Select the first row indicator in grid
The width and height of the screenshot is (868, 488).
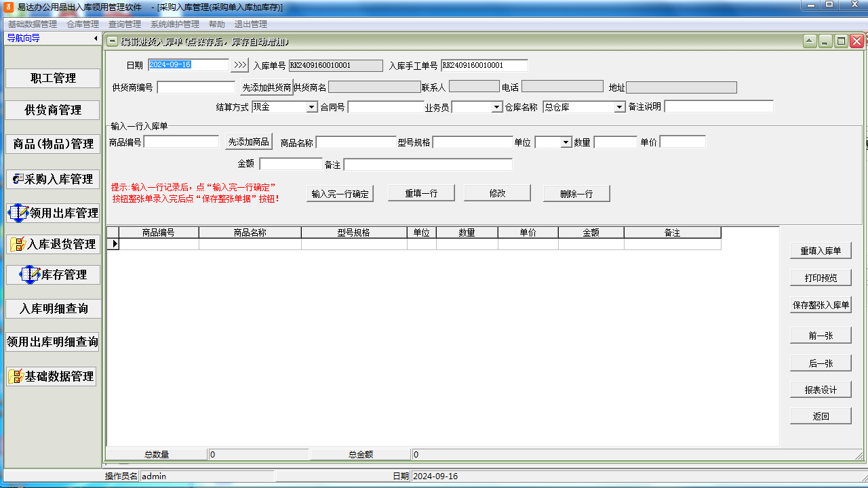click(113, 244)
